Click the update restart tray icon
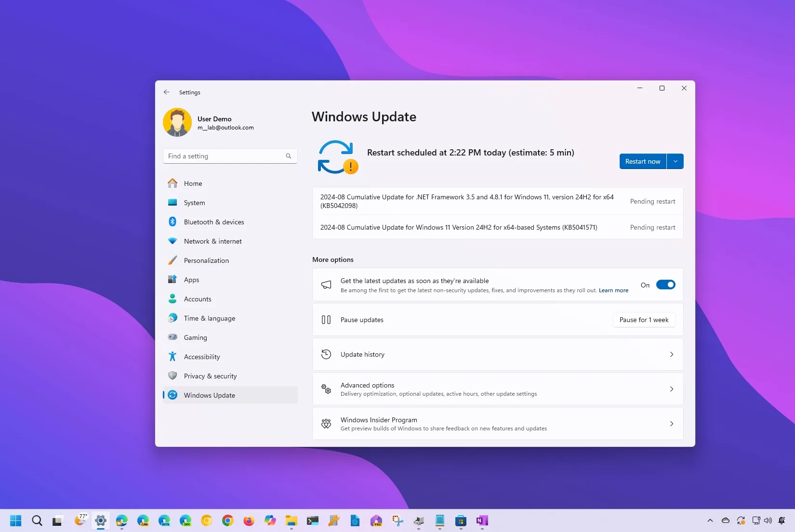 coord(741,520)
